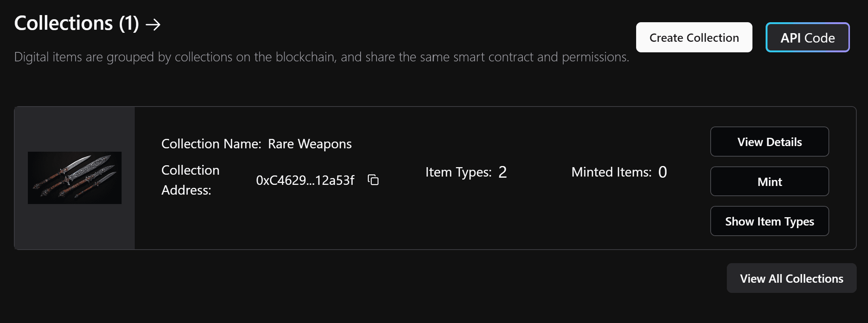Expand Show Item Types
Image resolution: width=868 pixels, height=323 pixels.
(769, 221)
